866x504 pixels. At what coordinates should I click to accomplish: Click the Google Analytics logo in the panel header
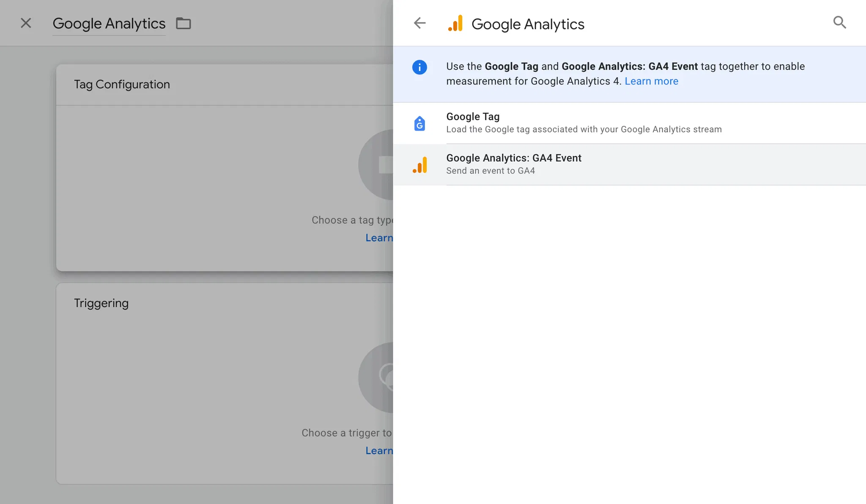pyautogui.click(x=455, y=24)
